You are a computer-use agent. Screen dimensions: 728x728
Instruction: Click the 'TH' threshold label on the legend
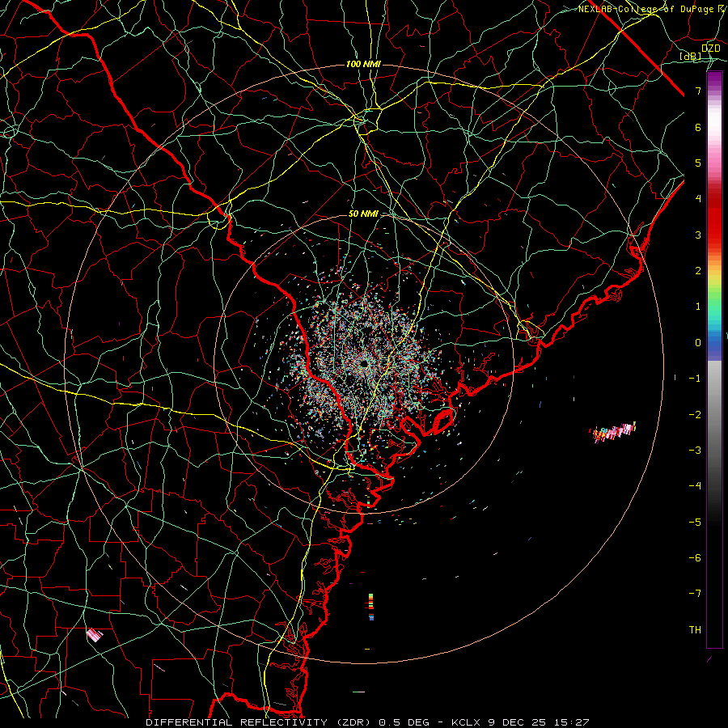(695, 629)
